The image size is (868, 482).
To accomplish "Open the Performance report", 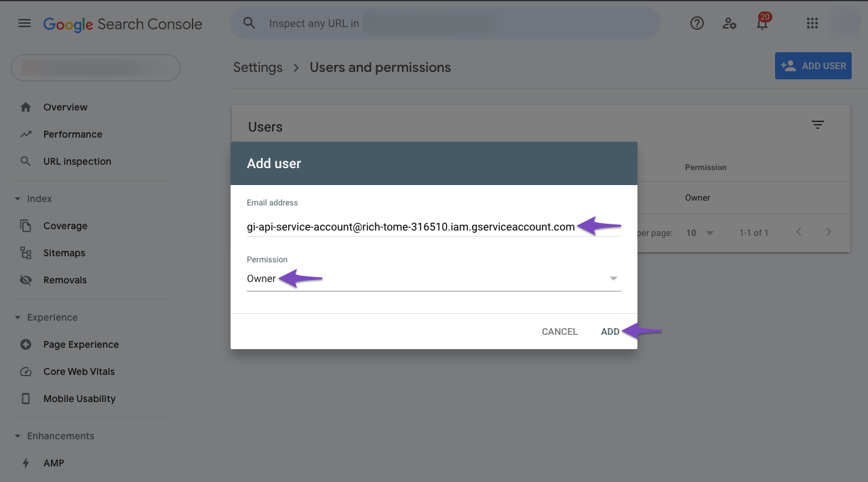I will pos(73,134).
